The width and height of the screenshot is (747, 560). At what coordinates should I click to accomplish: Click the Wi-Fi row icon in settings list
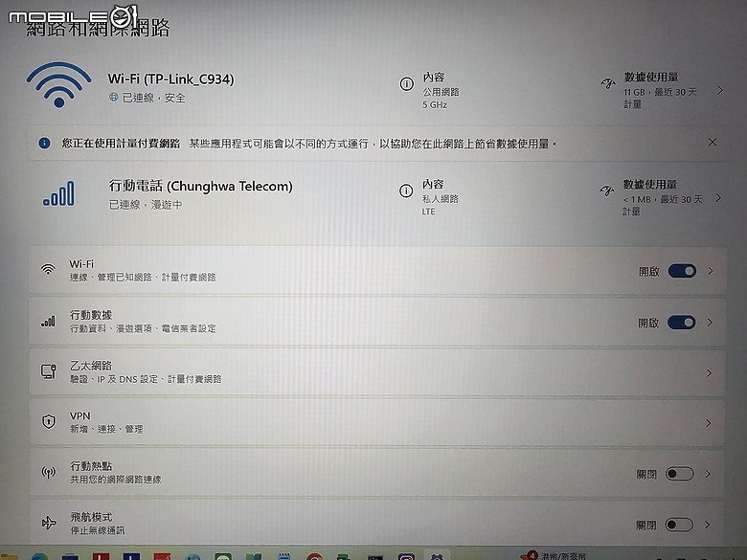[x=48, y=270]
